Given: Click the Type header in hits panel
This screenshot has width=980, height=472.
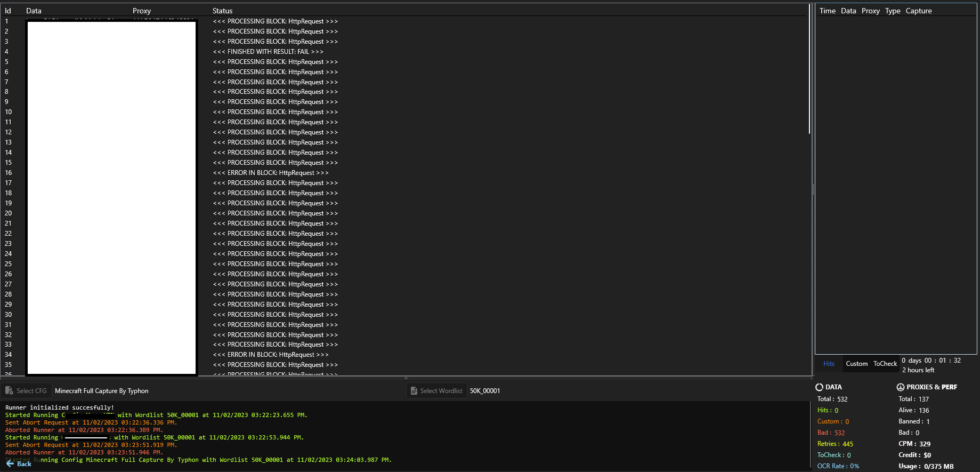Looking at the screenshot, I should pos(893,11).
